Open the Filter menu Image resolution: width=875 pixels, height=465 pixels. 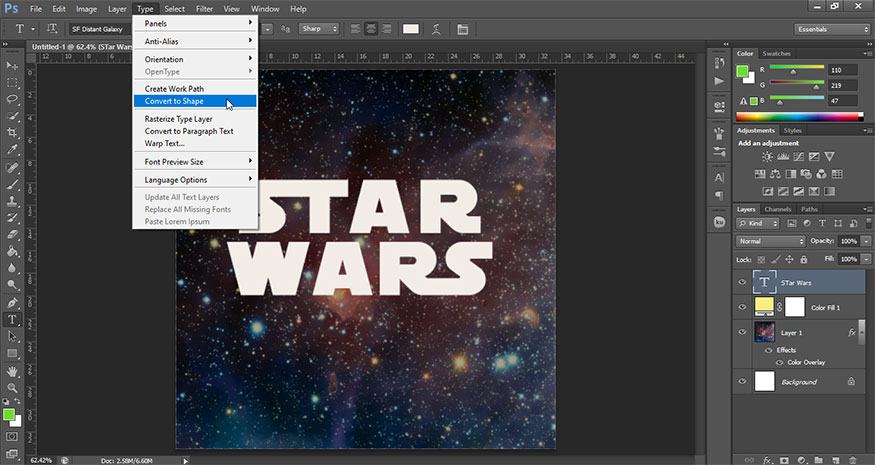[x=204, y=9]
